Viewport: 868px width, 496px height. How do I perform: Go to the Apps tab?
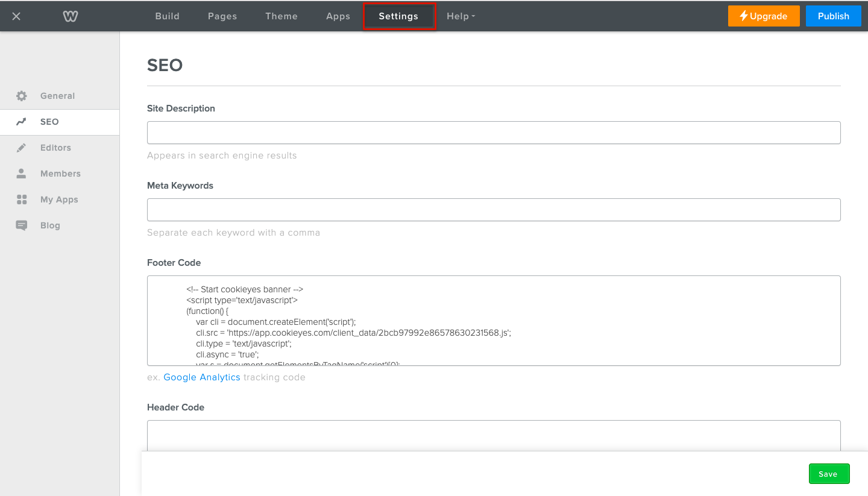(x=338, y=16)
